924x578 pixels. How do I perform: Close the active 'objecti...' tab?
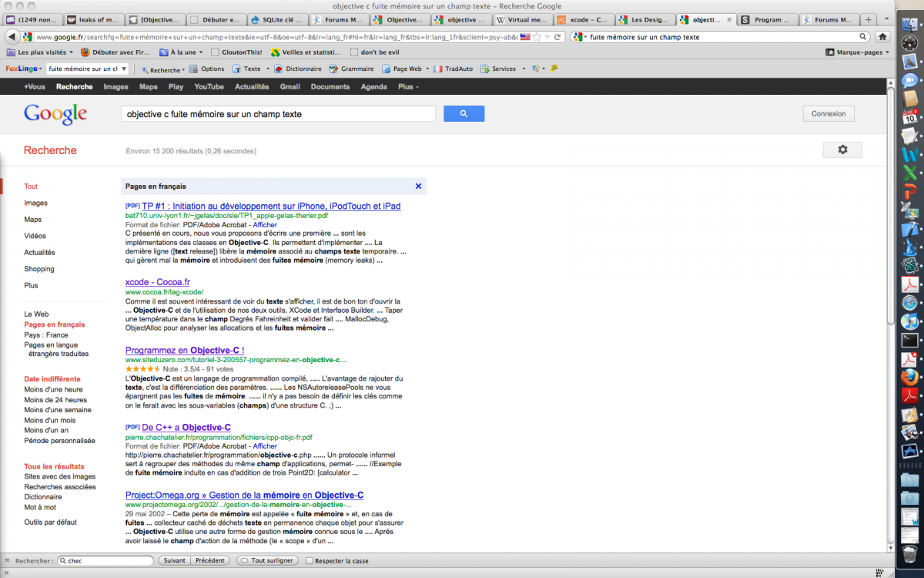pos(728,19)
